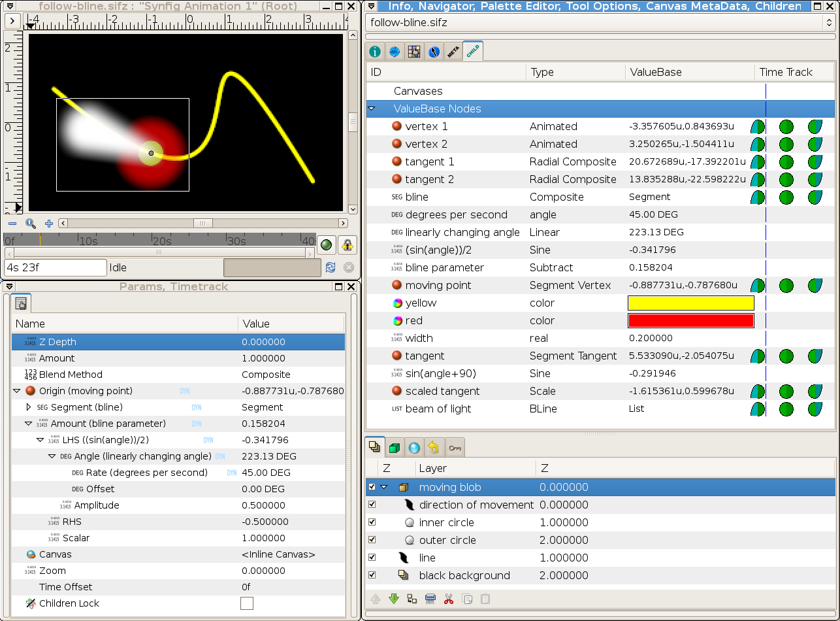Screen dimensions: 840x621
Task: Click the keyframe lock icon
Action: point(347,245)
